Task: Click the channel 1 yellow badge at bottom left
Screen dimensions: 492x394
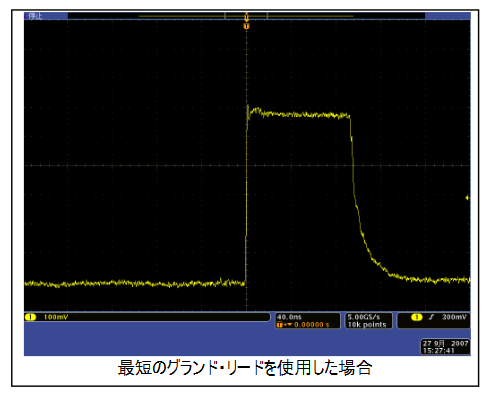Action: point(31,317)
